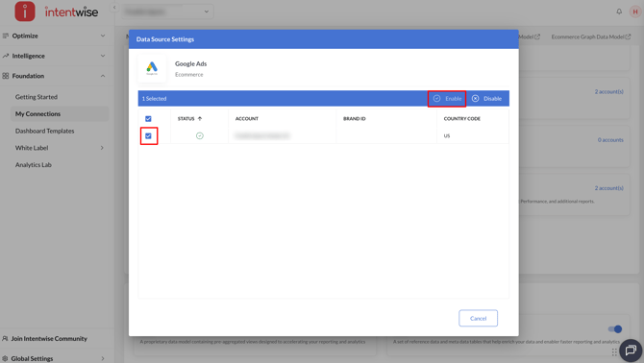Open Getting Started page
The image size is (644, 363).
37,97
